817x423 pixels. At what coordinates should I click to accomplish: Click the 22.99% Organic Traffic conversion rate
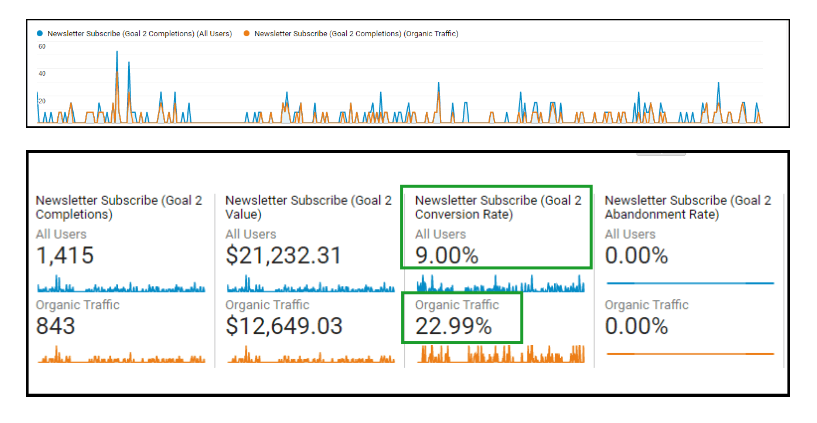[x=453, y=326]
